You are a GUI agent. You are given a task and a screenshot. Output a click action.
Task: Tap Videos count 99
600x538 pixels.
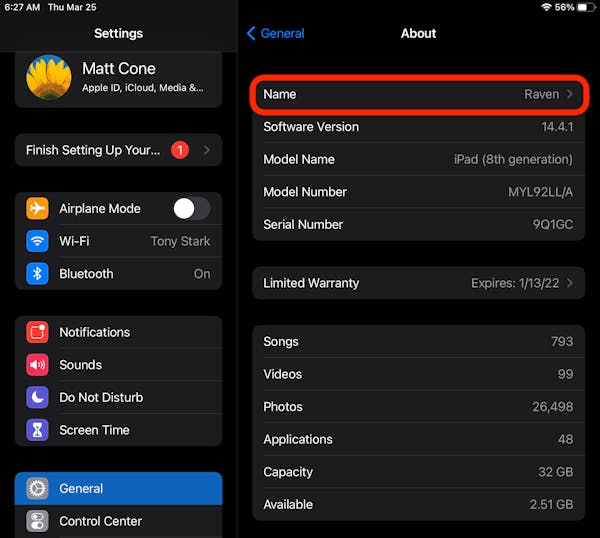click(566, 374)
